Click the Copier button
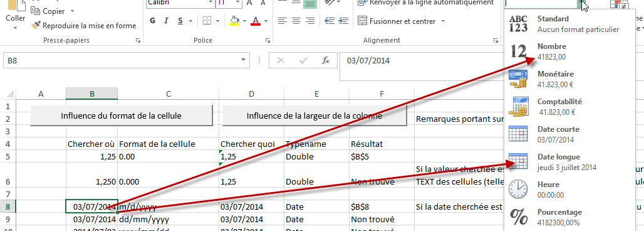The height and width of the screenshot is (231, 644). pyautogui.click(x=48, y=11)
